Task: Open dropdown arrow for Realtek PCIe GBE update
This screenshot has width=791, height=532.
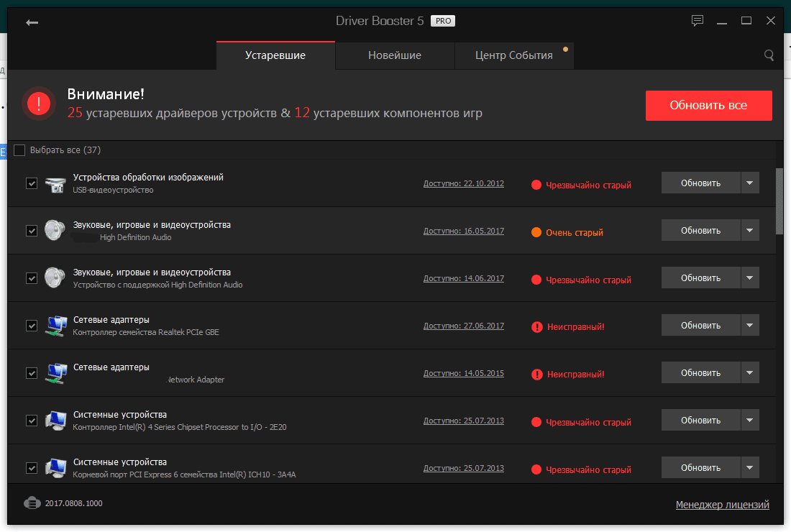Action: click(749, 326)
